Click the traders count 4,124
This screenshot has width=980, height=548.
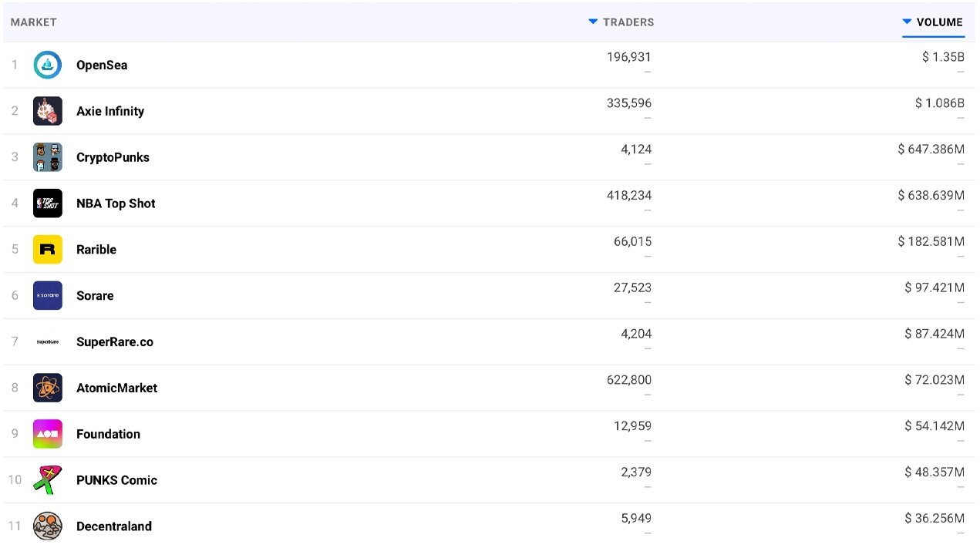[x=636, y=150]
